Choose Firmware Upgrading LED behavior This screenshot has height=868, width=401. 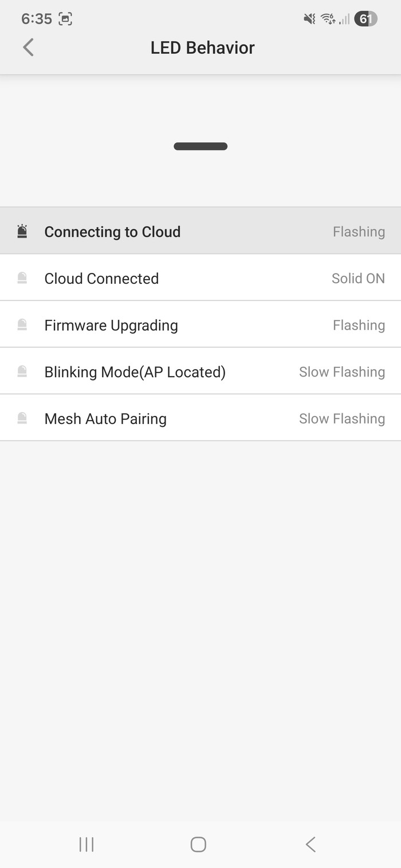pyautogui.click(x=200, y=325)
